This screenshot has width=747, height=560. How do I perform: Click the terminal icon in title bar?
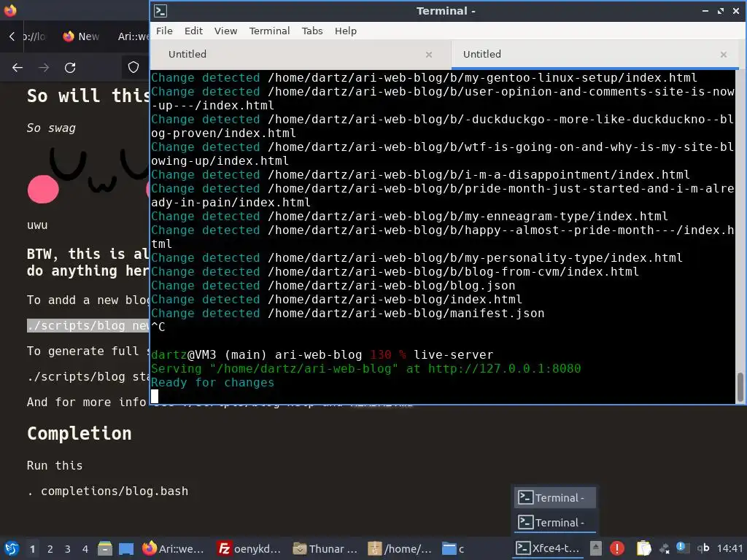click(160, 10)
